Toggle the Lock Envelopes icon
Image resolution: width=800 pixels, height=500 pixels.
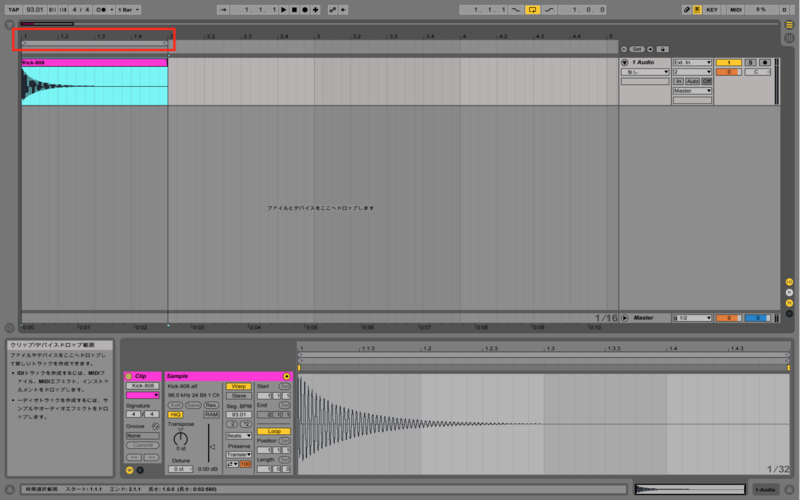pyautogui.click(x=662, y=49)
